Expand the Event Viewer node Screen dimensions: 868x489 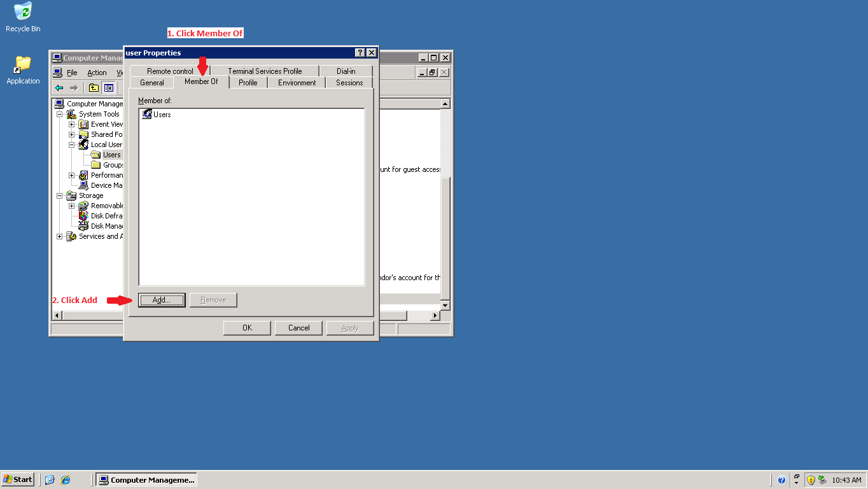click(x=72, y=124)
